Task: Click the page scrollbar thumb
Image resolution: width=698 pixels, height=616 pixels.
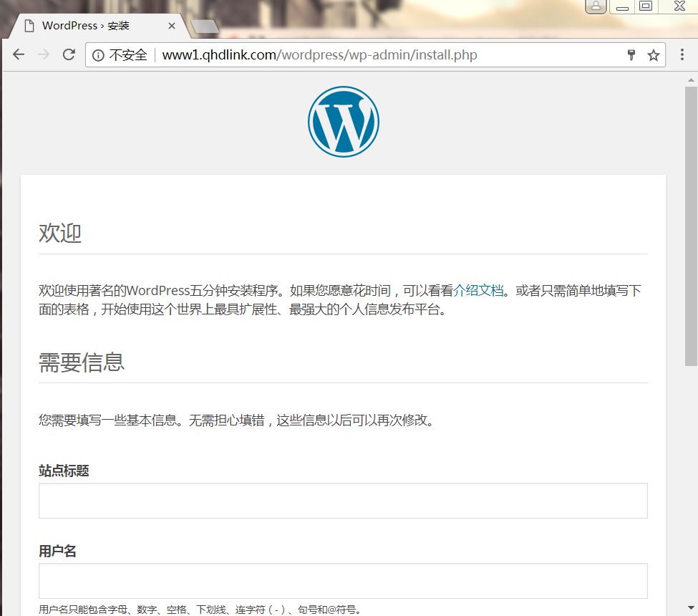Action: pyautogui.click(x=691, y=226)
